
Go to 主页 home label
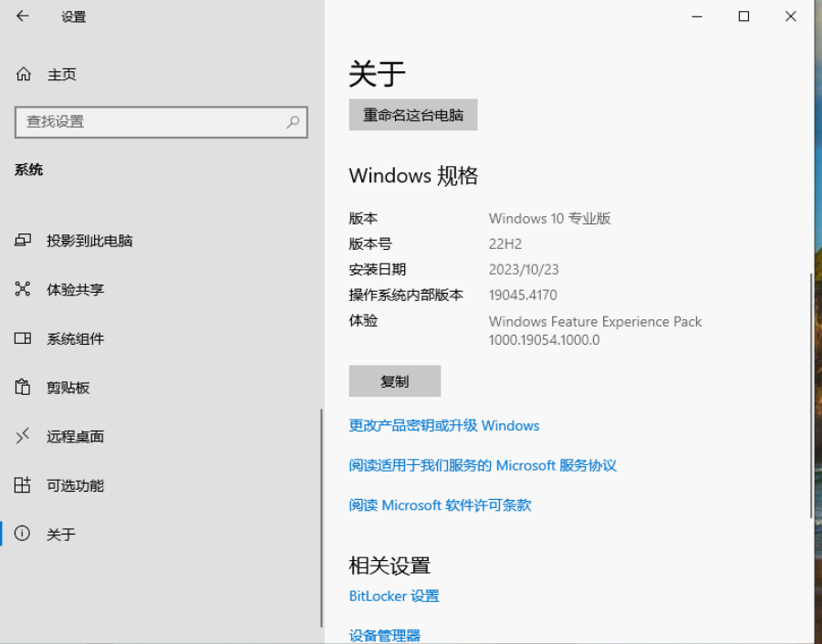(x=62, y=75)
